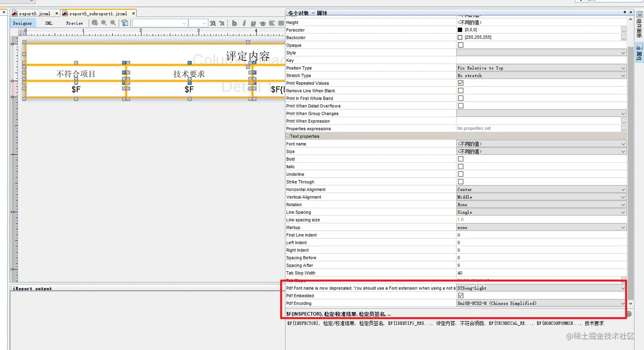Click report5.jrxml file tab icon

(x=15, y=14)
